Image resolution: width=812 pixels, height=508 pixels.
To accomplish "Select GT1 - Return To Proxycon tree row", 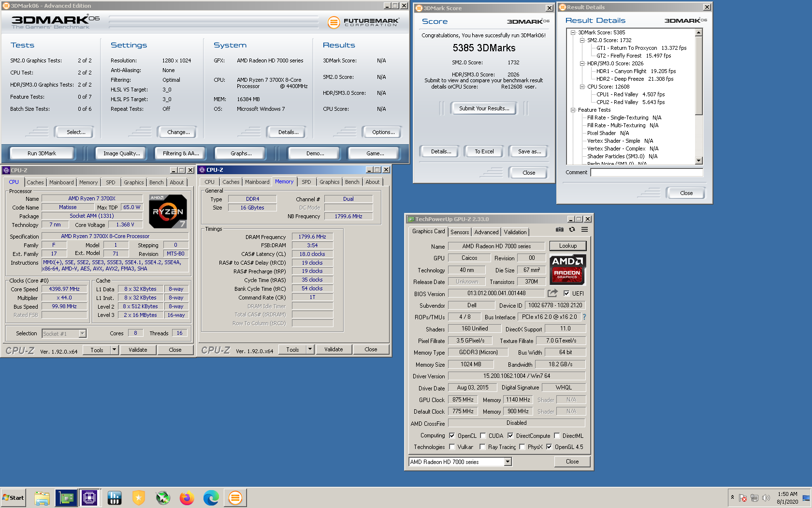I will [641, 48].
